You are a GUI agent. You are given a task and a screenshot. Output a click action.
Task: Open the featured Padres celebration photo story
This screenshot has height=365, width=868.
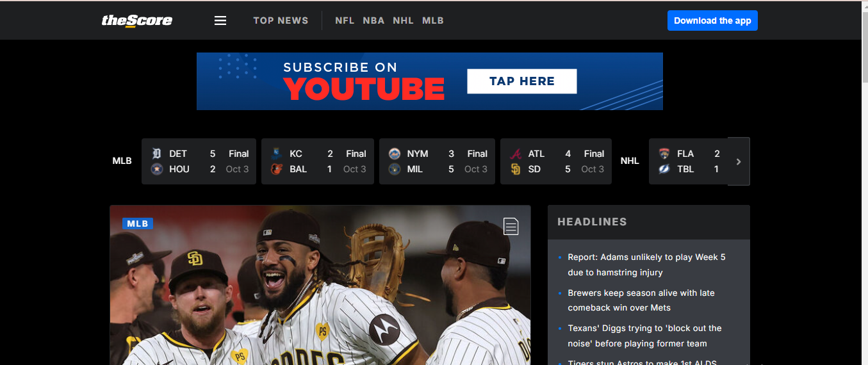[320, 285]
